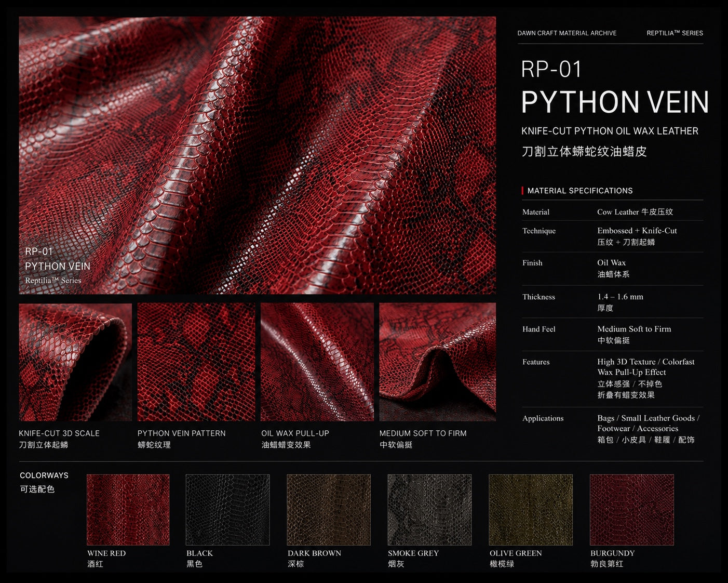The image size is (728, 583).
Task: Click the 'MATERIAL SPECIFICATIONS' heading
Action: (580, 191)
